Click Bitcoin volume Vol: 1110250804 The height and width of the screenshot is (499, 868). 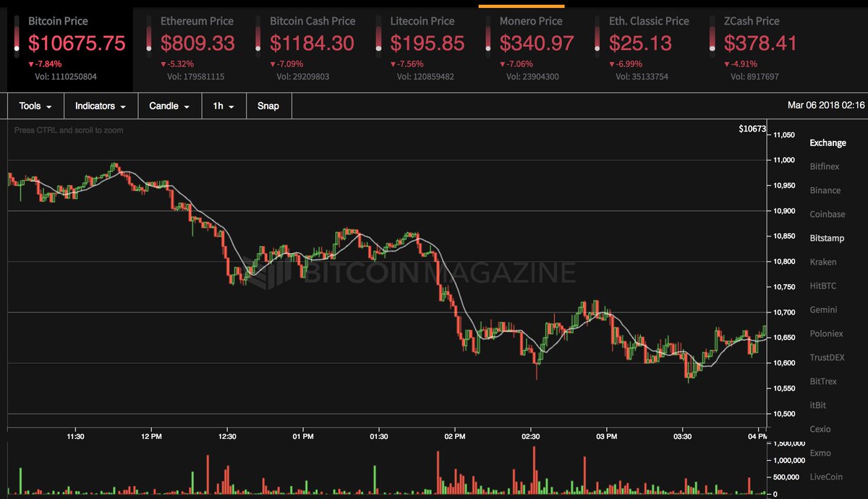(66, 76)
